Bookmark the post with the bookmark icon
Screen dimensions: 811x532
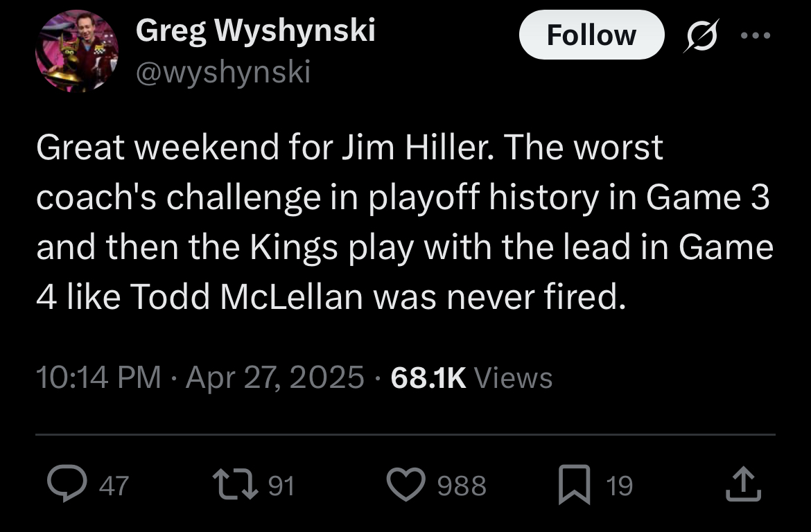(575, 484)
